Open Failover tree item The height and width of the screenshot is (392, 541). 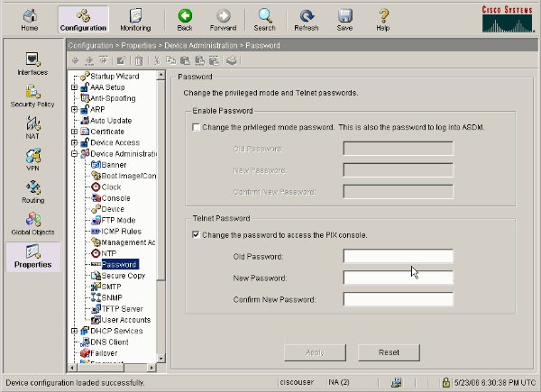coord(104,353)
